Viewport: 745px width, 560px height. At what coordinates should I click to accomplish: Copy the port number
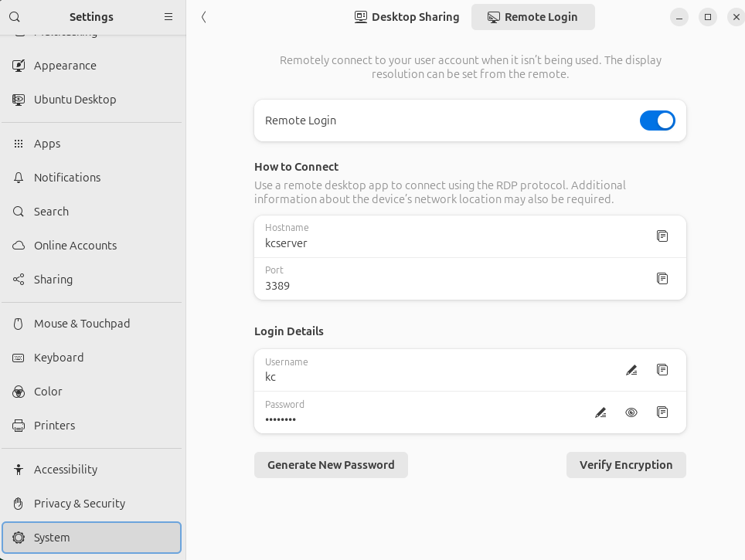click(x=662, y=279)
